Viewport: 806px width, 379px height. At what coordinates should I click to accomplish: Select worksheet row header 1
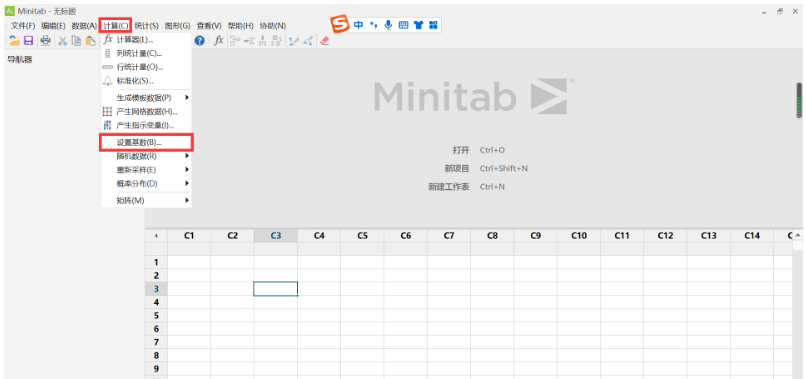[156, 262]
